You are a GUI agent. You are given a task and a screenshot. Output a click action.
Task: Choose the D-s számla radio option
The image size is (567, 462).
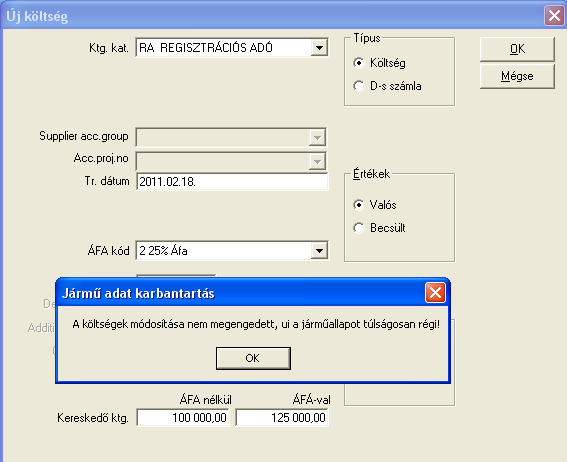359,86
